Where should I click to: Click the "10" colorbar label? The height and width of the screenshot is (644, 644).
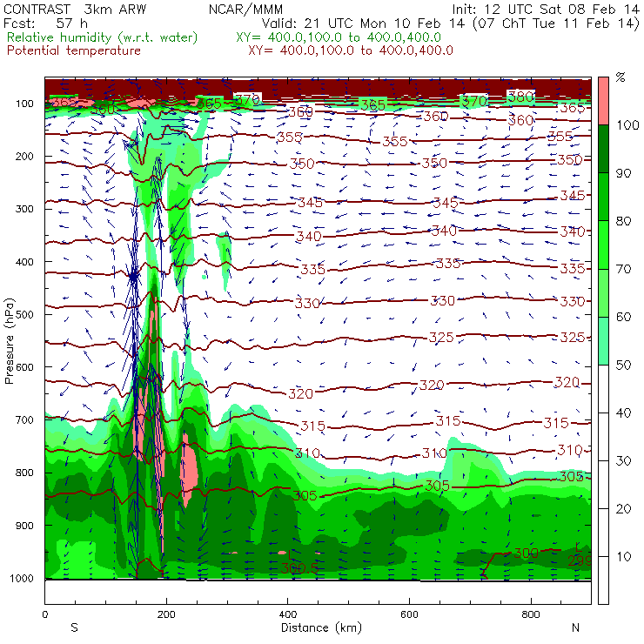coord(624,557)
